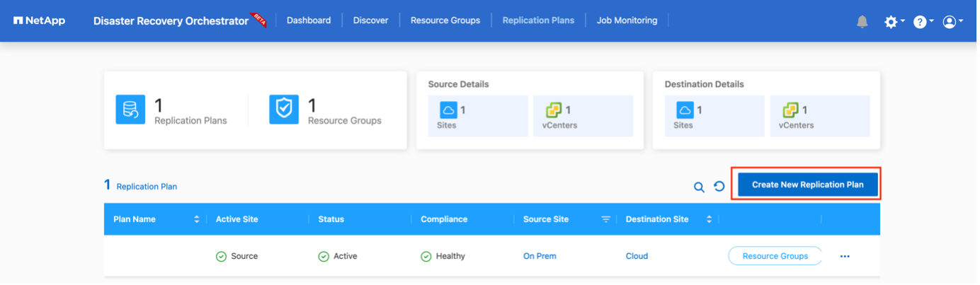Screen dimensions: 980x285
Task: Switch to the Job Monitoring tab
Action: (x=627, y=21)
